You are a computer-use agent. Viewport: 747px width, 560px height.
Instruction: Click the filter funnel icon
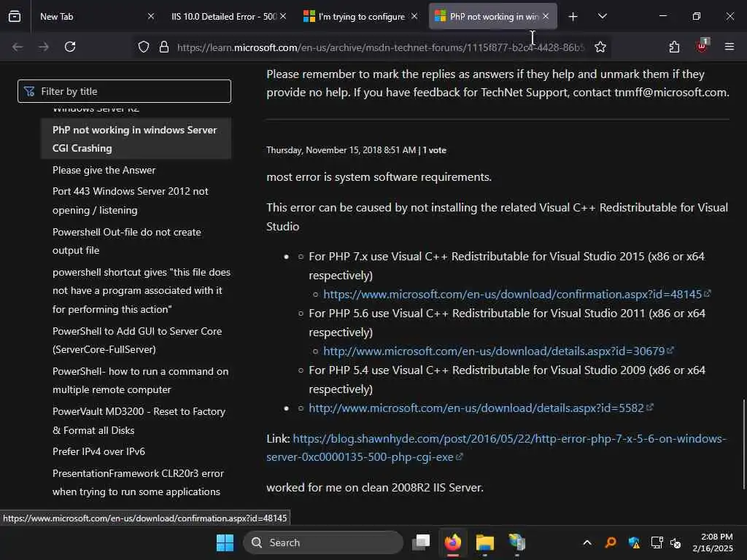pyautogui.click(x=29, y=91)
